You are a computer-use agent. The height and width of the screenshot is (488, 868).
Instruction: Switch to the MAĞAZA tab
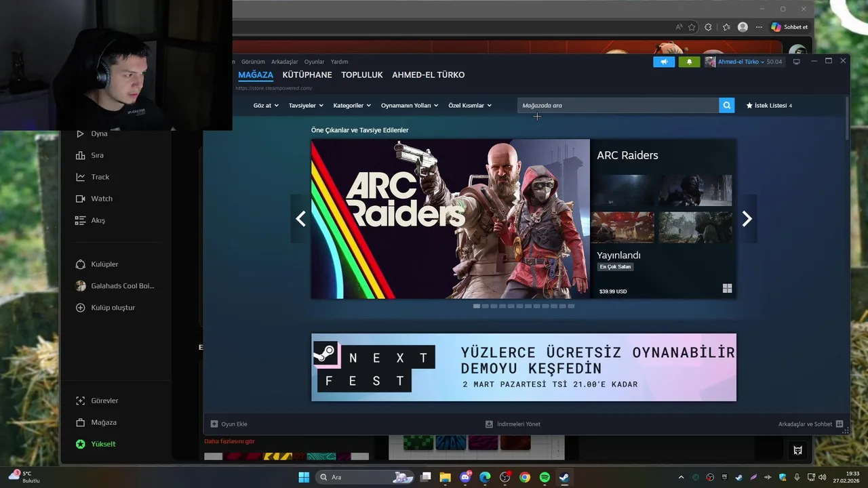pyautogui.click(x=256, y=75)
